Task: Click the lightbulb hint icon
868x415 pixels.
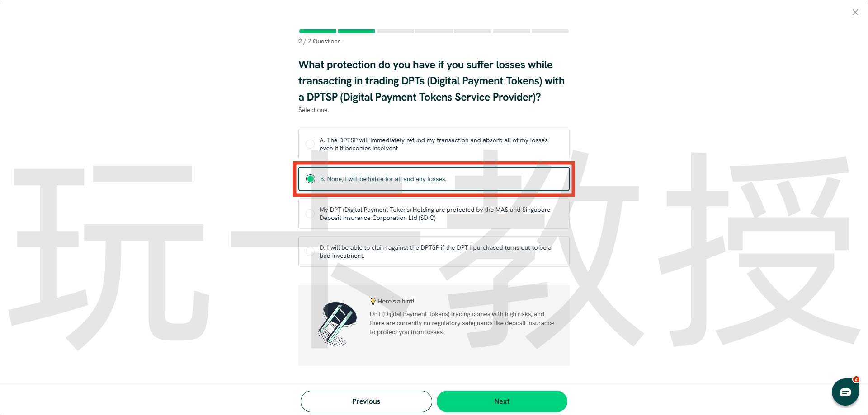Action: pyautogui.click(x=373, y=301)
